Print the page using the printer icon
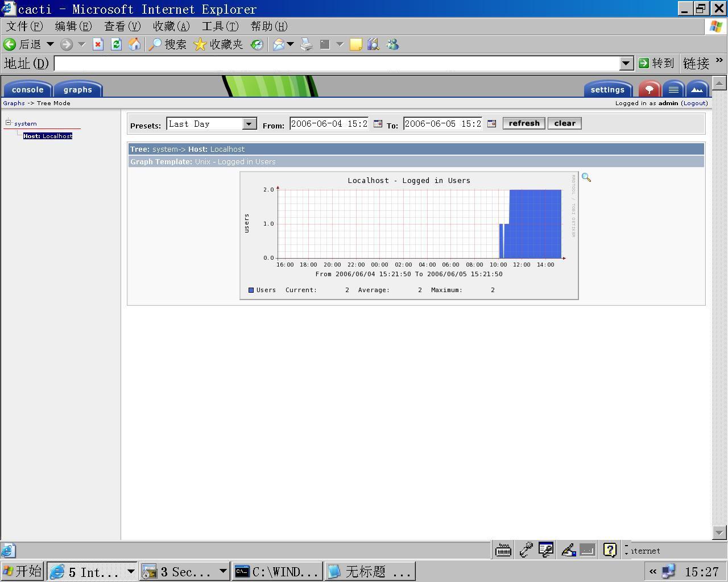This screenshot has height=582, width=728. pos(307,44)
